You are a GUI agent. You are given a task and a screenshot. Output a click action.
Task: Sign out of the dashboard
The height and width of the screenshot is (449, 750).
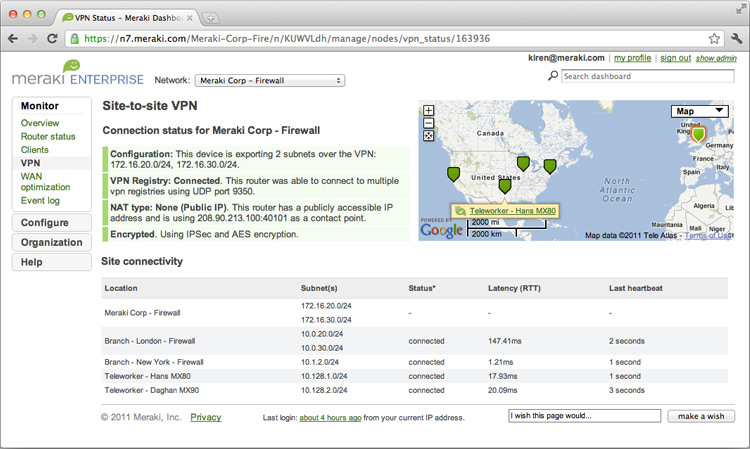click(x=675, y=58)
